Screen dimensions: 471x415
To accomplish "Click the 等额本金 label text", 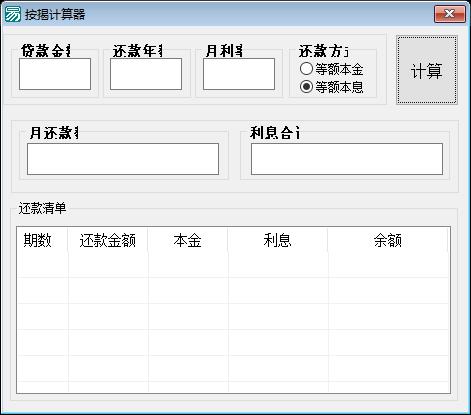I will pyautogui.click(x=339, y=69).
